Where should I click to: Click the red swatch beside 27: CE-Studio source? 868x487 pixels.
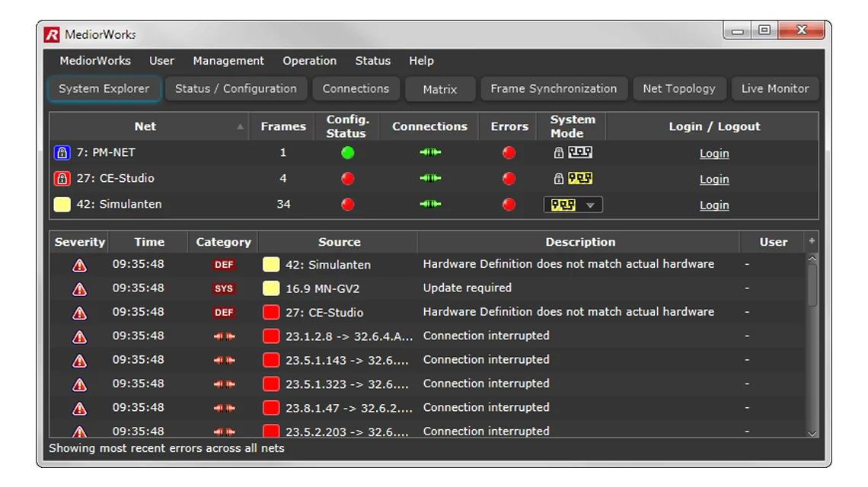(271, 312)
